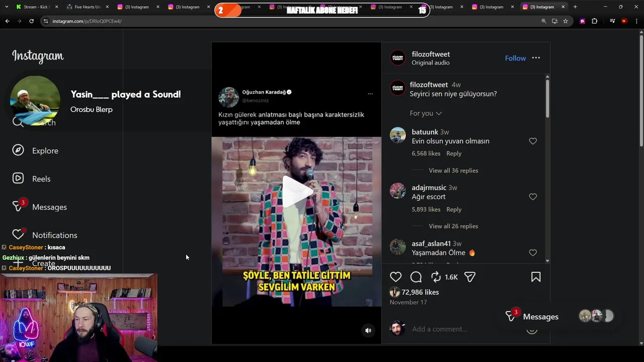View all 36 replies under batuunk

[453, 170]
